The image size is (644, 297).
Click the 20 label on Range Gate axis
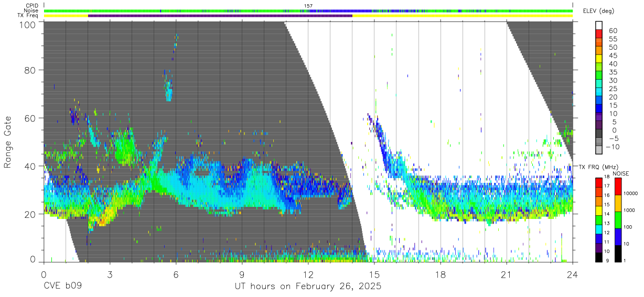tap(31, 214)
